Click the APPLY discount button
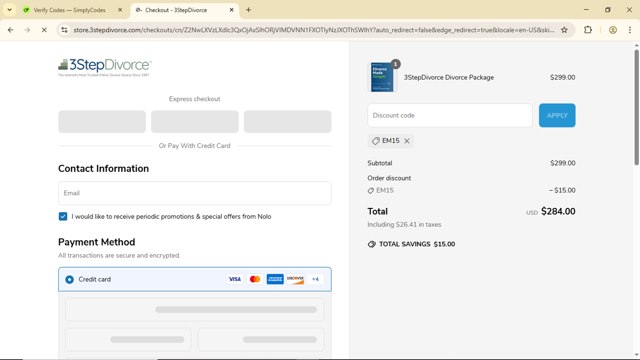The width and height of the screenshot is (640, 360). [557, 116]
